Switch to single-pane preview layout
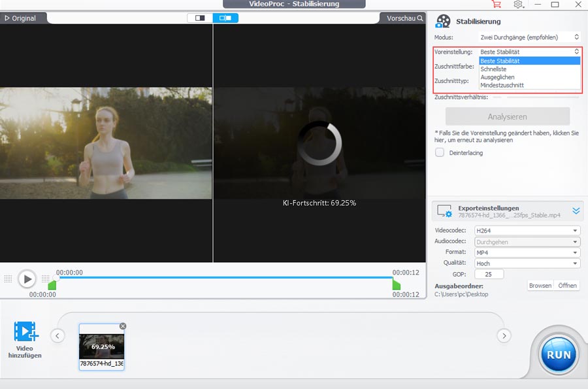Image resolution: width=588 pixels, height=389 pixels. tap(200, 18)
